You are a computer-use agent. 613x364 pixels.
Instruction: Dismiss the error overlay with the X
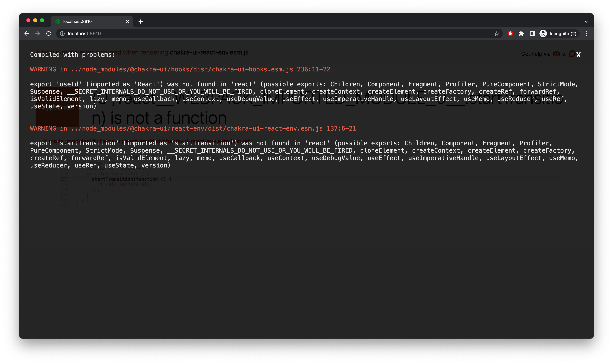tap(579, 55)
